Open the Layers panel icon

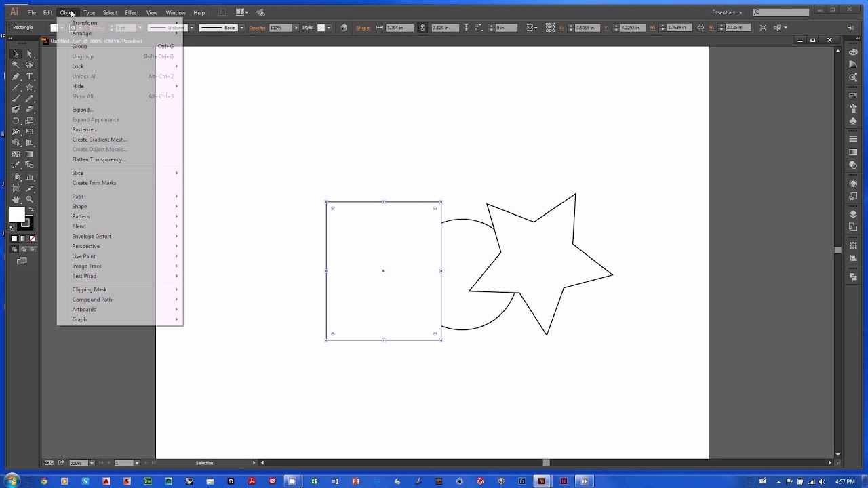[x=854, y=214]
